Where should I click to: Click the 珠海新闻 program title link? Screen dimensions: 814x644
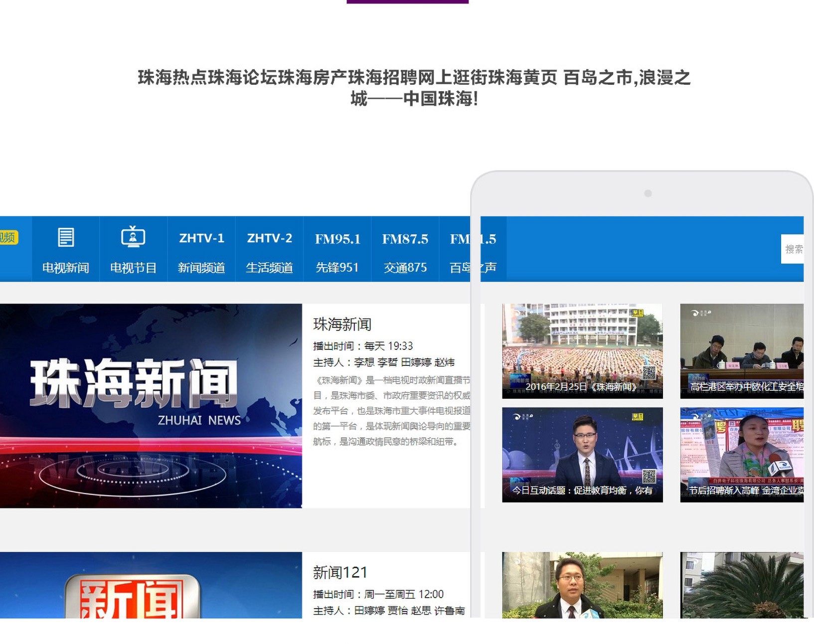342,324
